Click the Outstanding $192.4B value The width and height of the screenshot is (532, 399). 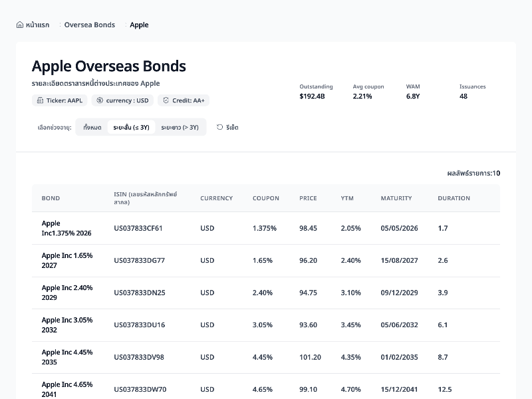[312, 96]
